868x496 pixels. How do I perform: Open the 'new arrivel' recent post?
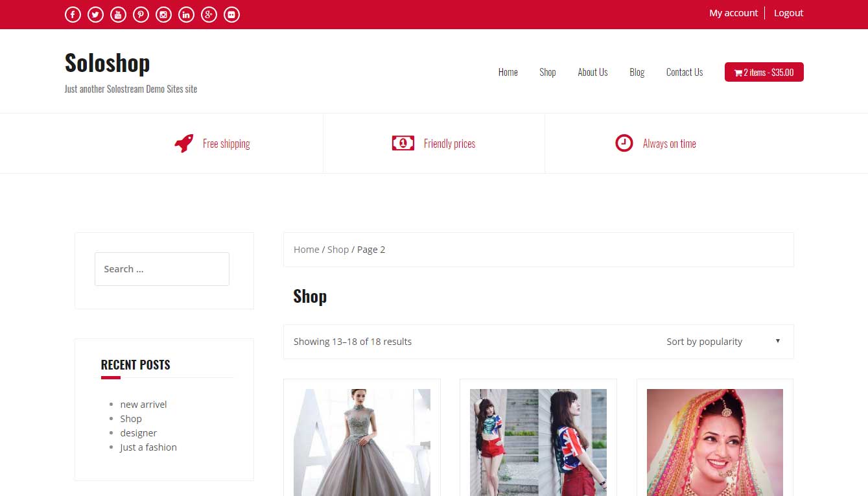[x=143, y=405]
